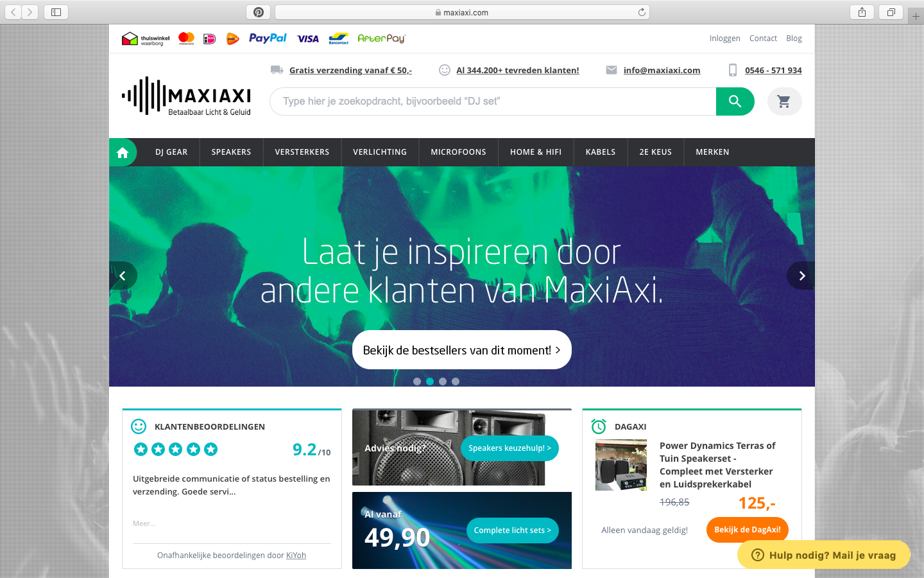Toggle the Safari sidebar icon
The width and height of the screenshot is (924, 578).
[56, 12]
